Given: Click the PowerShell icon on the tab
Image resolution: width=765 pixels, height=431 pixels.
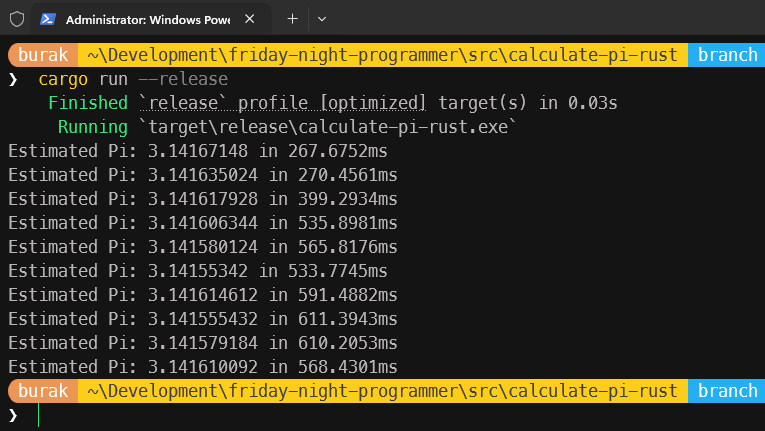Looking at the screenshot, I should [48, 19].
